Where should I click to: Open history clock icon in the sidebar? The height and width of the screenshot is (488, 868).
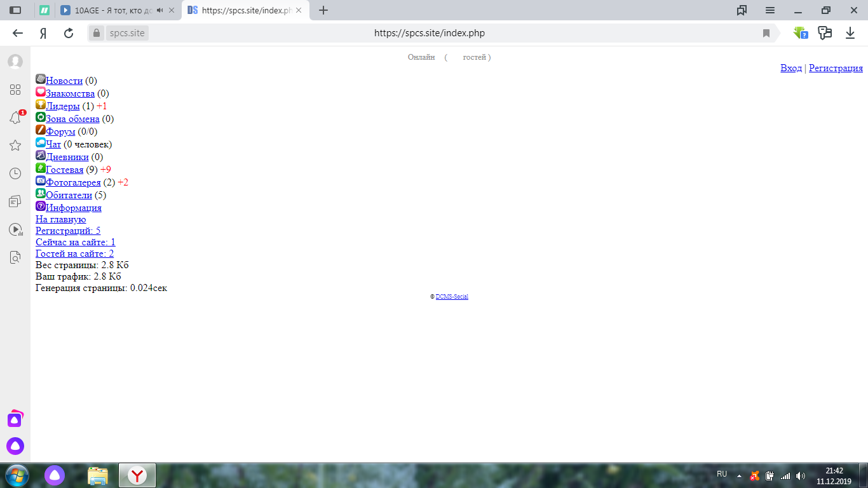point(15,173)
